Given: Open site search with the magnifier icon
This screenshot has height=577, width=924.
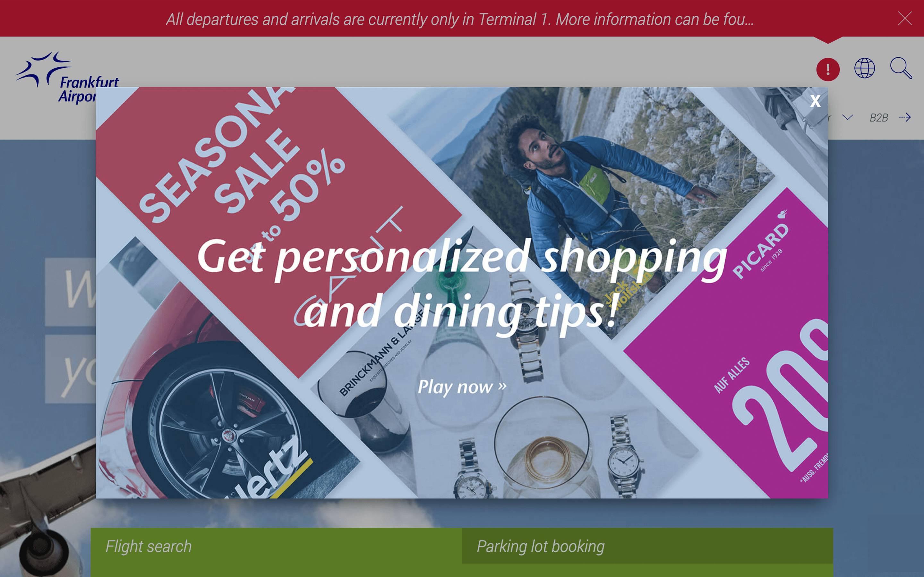Looking at the screenshot, I should coord(901,68).
